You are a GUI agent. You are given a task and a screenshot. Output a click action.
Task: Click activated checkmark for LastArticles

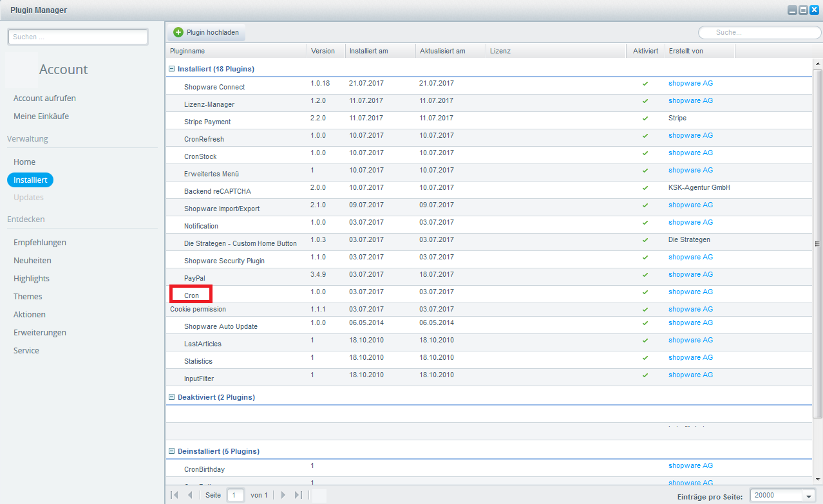pos(645,341)
